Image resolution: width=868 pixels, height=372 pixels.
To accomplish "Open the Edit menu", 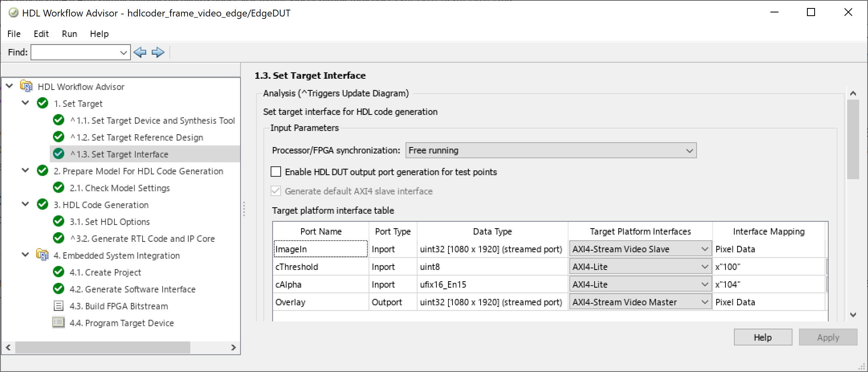I will (x=41, y=34).
